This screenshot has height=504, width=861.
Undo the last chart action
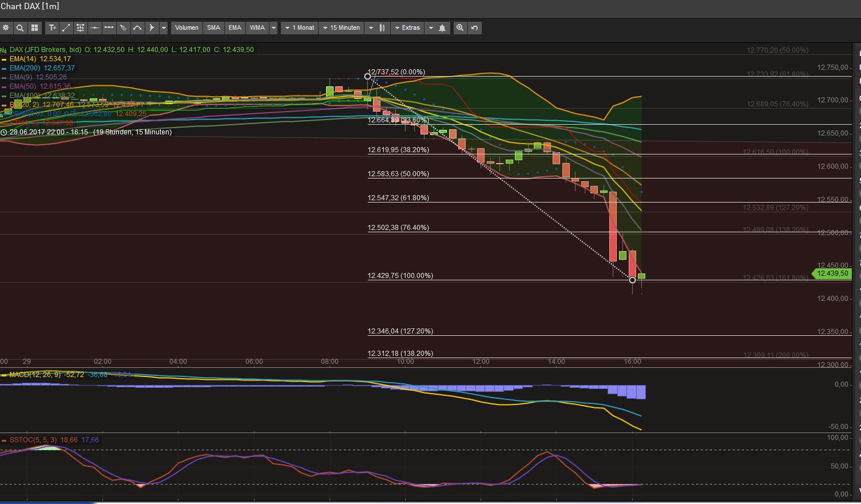tap(474, 27)
